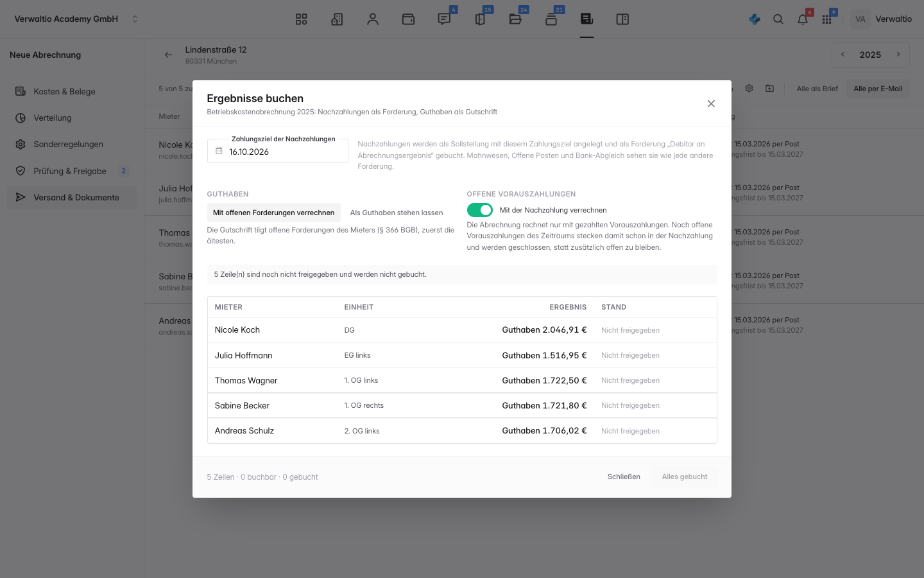The width and height of the screenshot is (924, 578).
Task: Open the book-style panel icon in top navigation
Action: coord(622,19)
